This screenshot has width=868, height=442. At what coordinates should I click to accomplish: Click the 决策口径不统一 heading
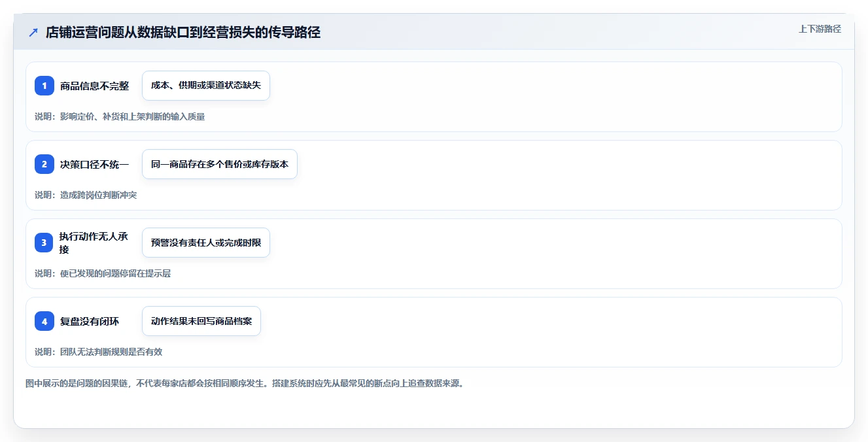point(94,164)
